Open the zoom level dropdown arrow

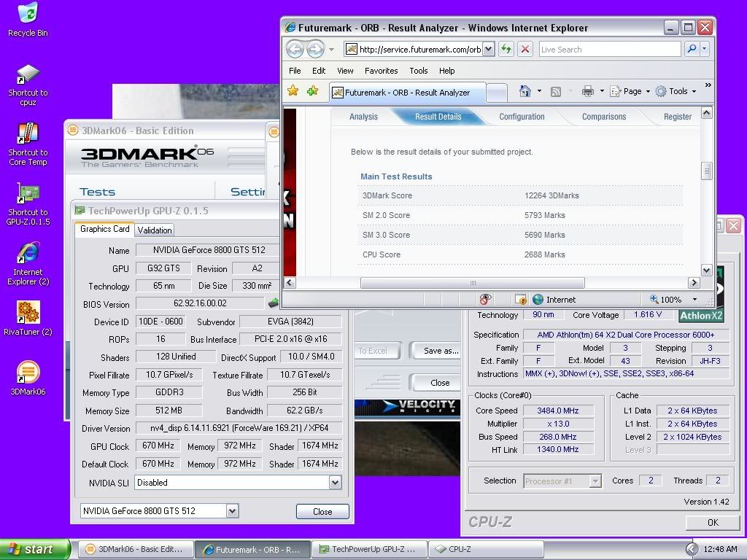[694, 300]
